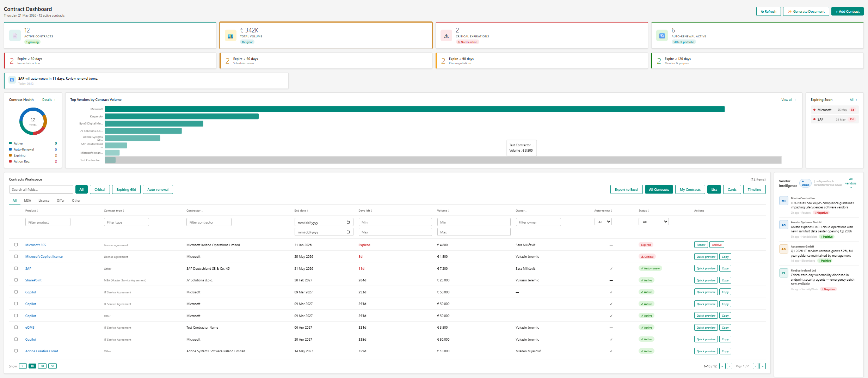Click the Total Volume money icon

[230, 36]
